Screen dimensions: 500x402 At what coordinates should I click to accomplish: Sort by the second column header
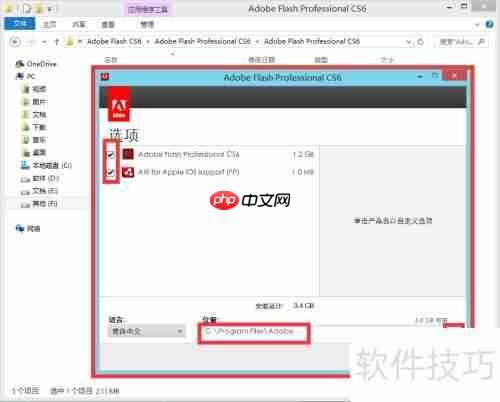coord(261,60)
